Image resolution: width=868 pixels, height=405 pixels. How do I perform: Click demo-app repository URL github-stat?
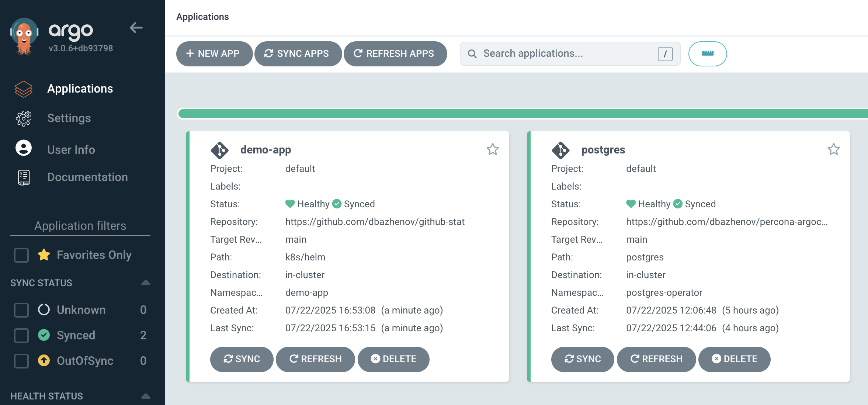(x=375, y=222)
